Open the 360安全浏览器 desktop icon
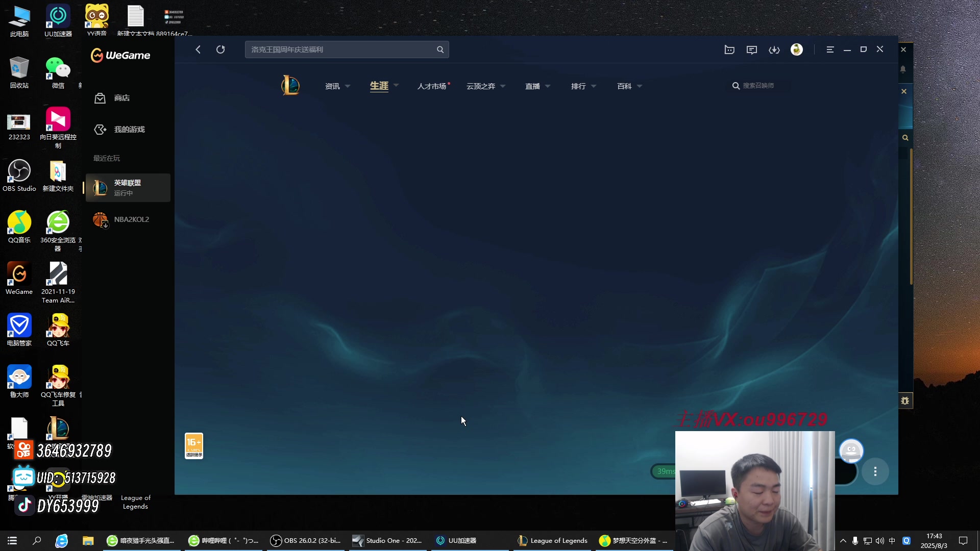980x551 pixels. 58,231
